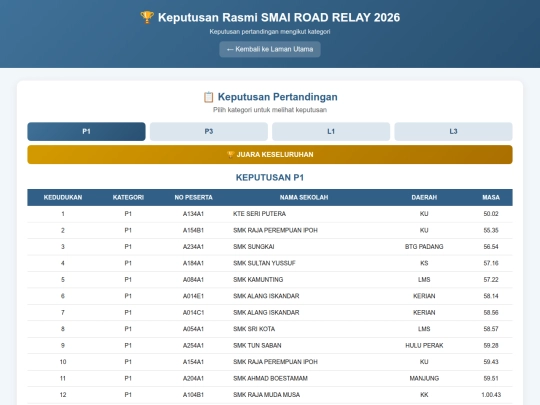Screen dimensions: 540x405
Task: Click participant number A154B1
Action: [193, 230]
